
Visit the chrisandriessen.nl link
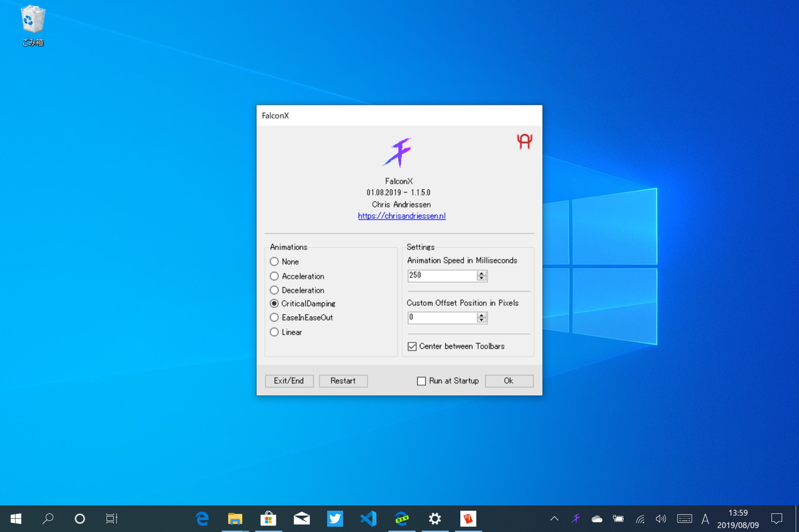pyautogui.click(x=401, y=215)
